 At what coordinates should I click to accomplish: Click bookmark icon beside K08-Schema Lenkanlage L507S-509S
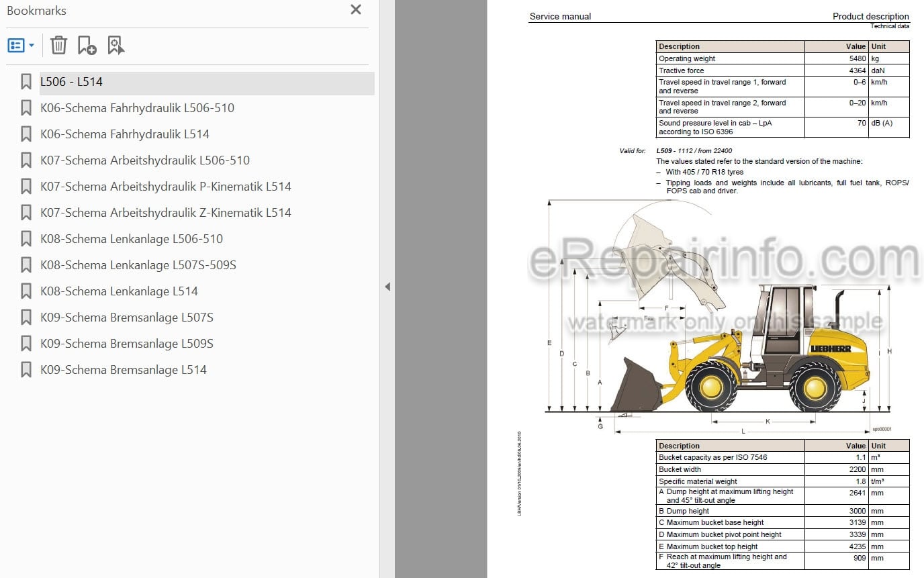(x=26, y=265)
